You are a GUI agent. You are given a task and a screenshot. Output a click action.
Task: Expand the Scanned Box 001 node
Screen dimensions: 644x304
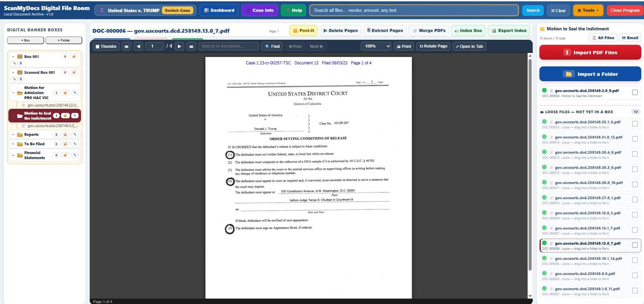(x=13, y=72)
